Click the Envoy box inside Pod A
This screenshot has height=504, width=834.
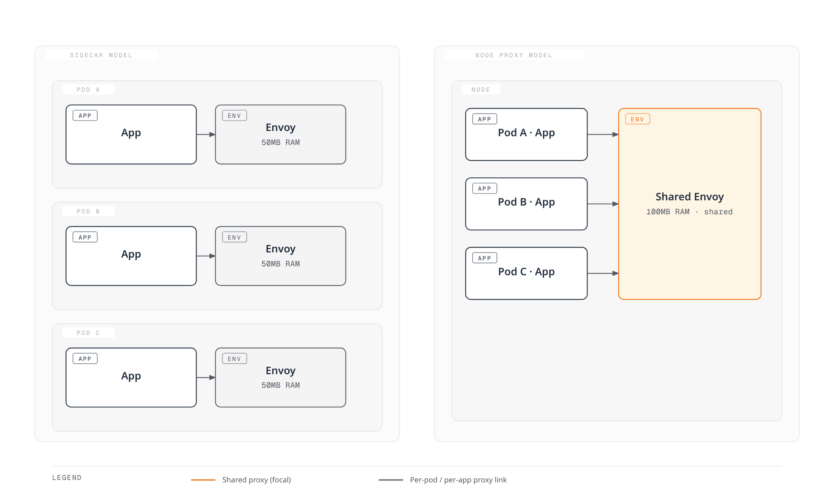pos(281,135)
